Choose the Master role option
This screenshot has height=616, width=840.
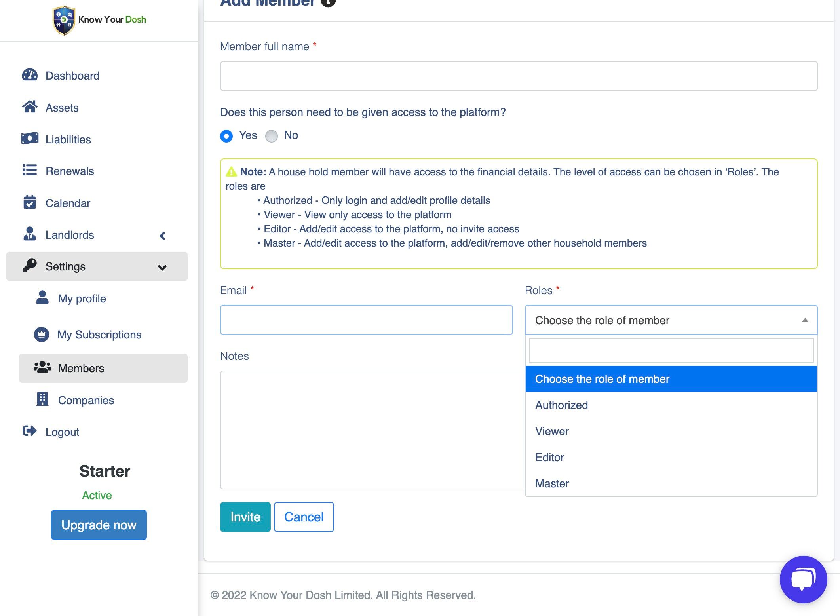552,483
